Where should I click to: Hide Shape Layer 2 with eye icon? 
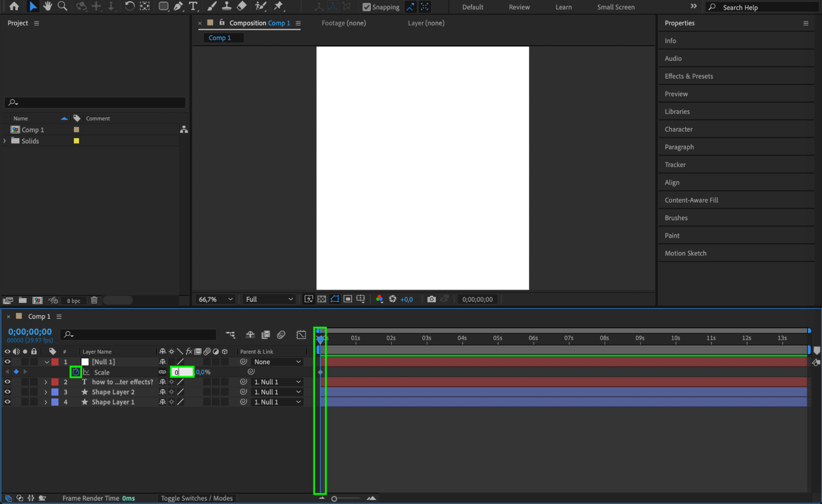click(7, 392)
